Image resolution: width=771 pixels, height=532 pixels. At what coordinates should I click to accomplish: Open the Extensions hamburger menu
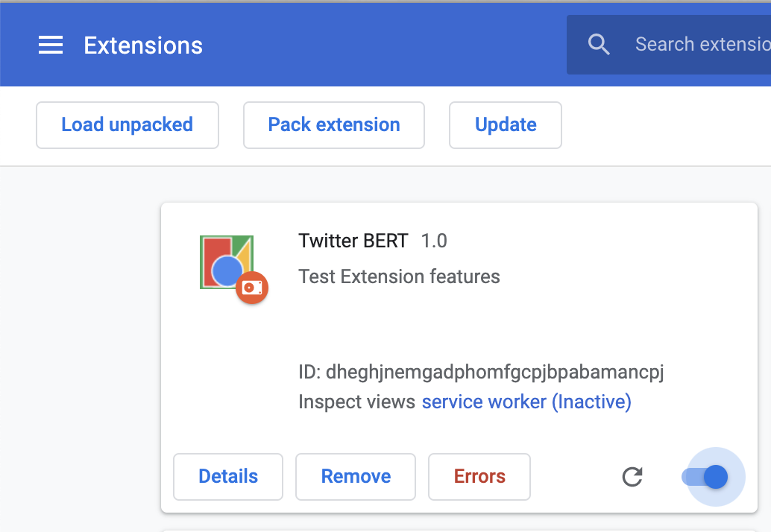(x=51, y=45)
